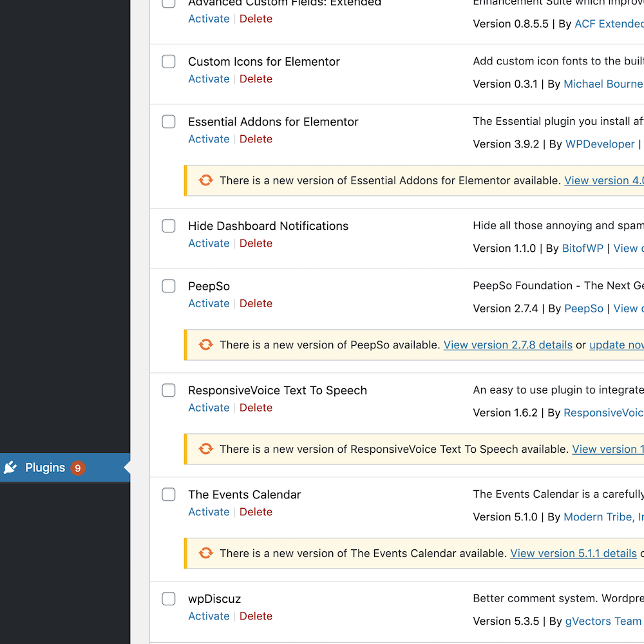Viewport: 644px width, 644px height.
Task: Check the Hide Dashboard Notifications checkbox
Action: 168,225
